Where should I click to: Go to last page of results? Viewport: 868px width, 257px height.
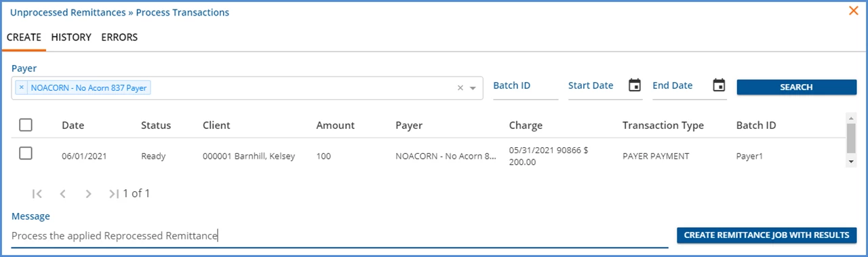[x=113, y=193]
